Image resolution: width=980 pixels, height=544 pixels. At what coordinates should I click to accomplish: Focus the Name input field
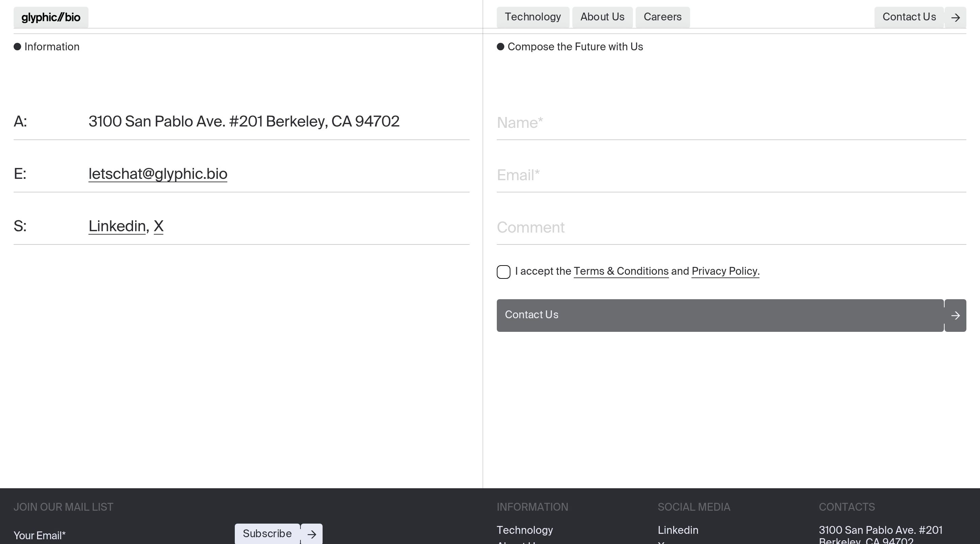pyautogui.click(x=731, y=123)
